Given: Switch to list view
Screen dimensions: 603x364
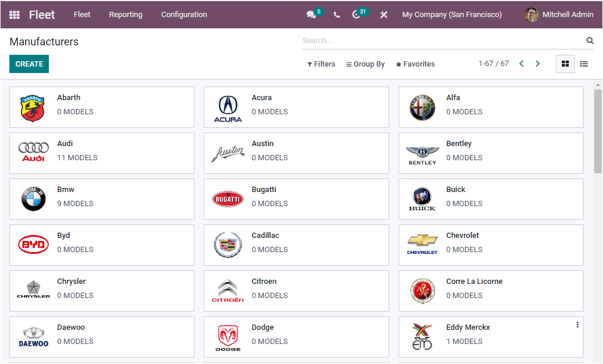Looking at the screenshot, I should tap(584, 64).
